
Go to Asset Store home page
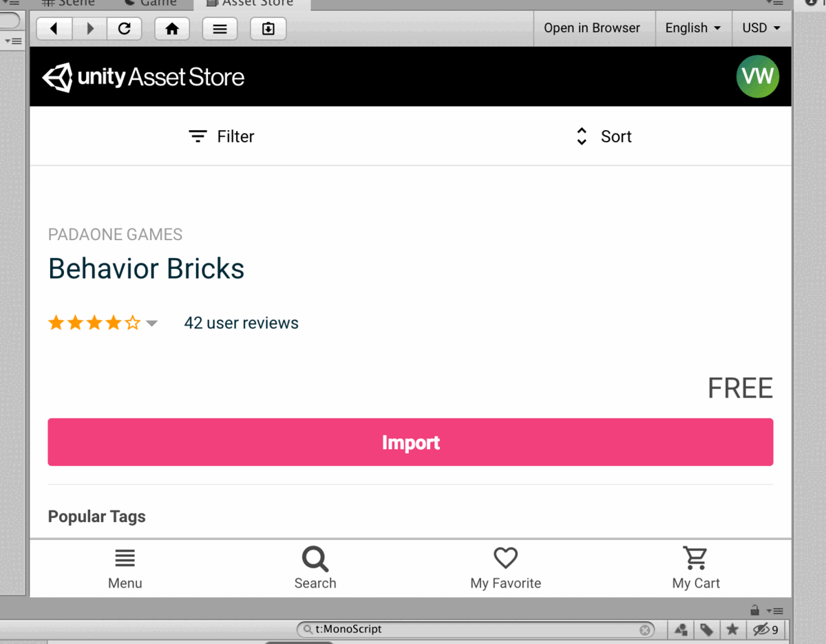[x=172, y=29]
